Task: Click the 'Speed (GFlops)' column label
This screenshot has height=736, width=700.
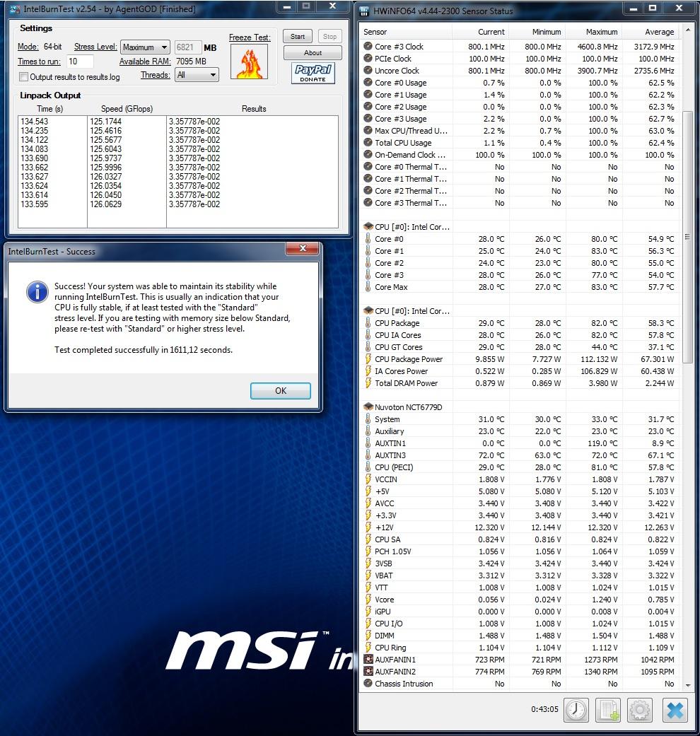Action: [127, 108]
